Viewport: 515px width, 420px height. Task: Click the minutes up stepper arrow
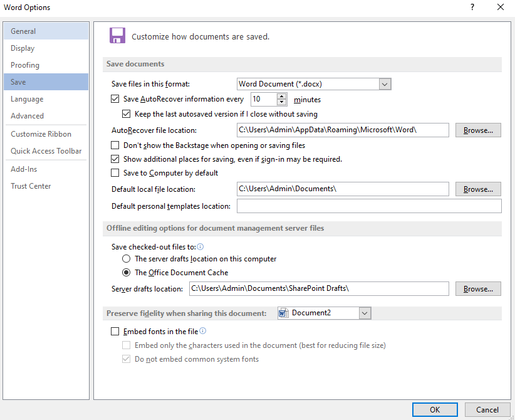click(x=280, y=95)
